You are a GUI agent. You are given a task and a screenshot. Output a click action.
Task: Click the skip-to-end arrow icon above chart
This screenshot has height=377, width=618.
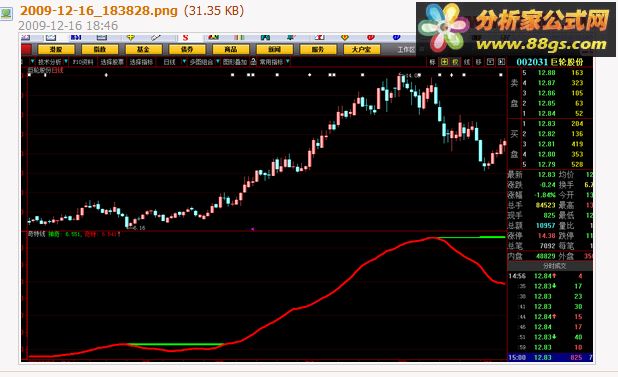501,61
